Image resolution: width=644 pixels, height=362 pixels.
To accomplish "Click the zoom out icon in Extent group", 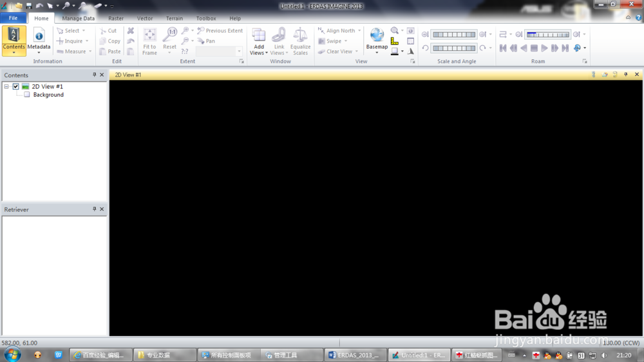I will (185, 41).
